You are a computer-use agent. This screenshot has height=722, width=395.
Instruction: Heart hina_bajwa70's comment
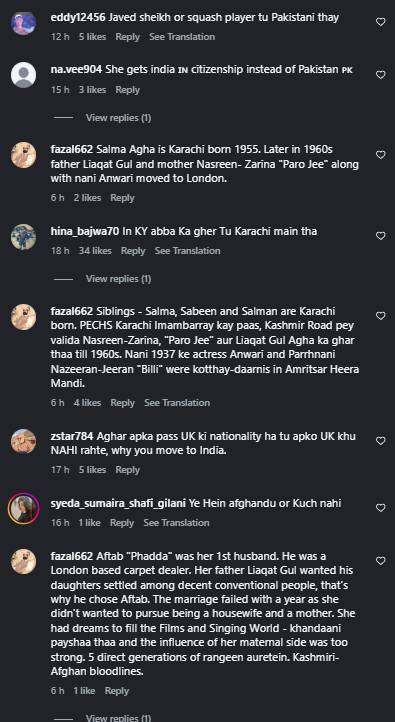(x=380, y=236)
